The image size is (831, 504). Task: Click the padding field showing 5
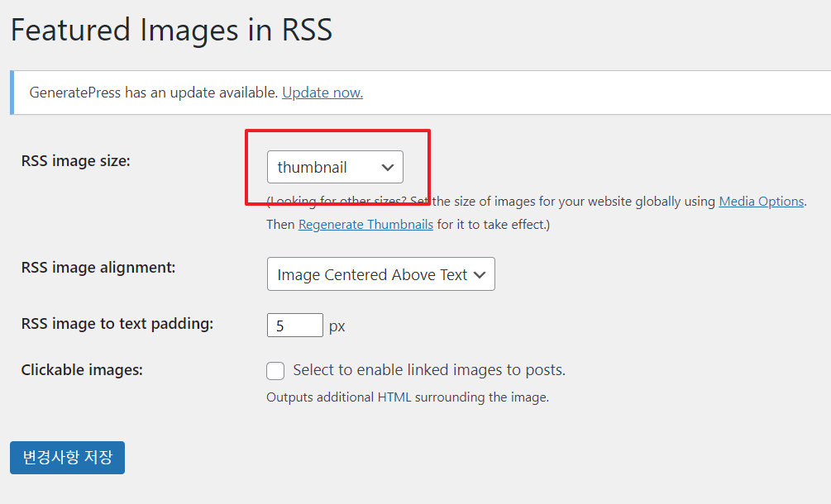[294, 325]
